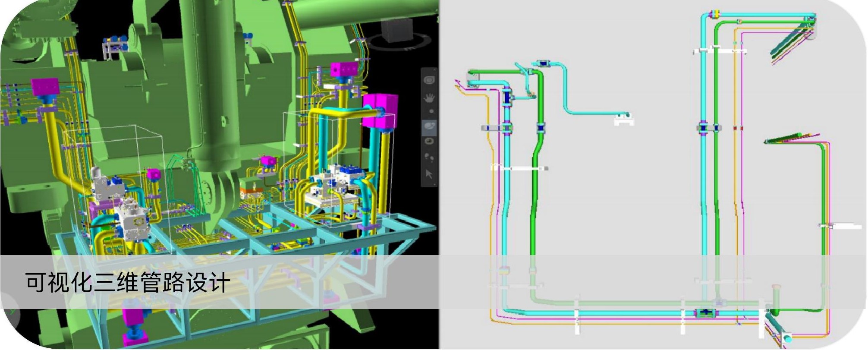Click the fit-all view icon atop the floating toolbar
868x350 pixels.
click(x=429, y=80)
